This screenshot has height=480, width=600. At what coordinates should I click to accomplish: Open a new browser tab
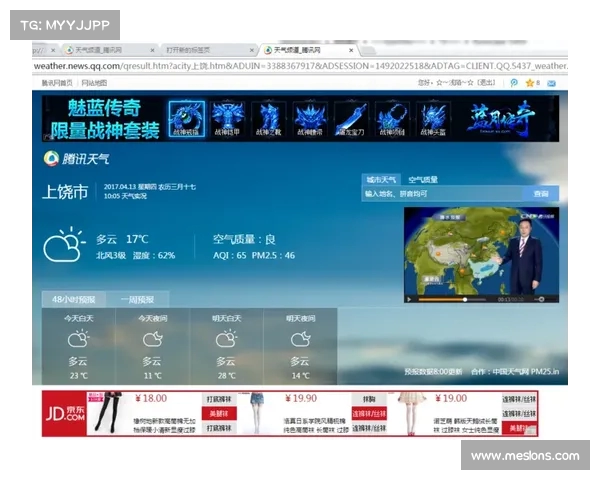(368, 51)
